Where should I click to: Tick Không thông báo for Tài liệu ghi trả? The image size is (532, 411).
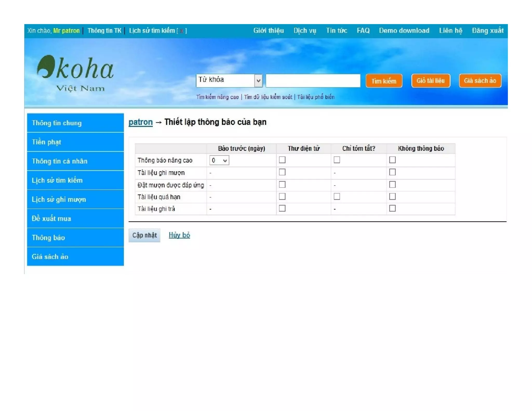392,208
